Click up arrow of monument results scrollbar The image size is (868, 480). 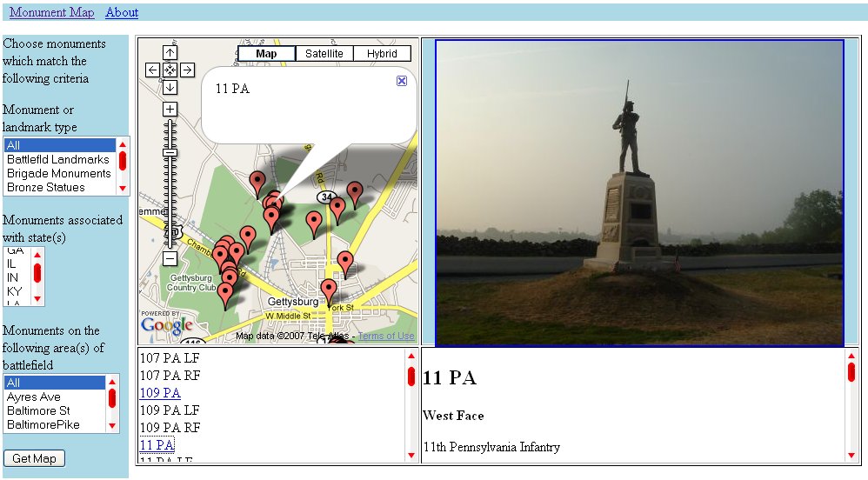click(411, 356)
